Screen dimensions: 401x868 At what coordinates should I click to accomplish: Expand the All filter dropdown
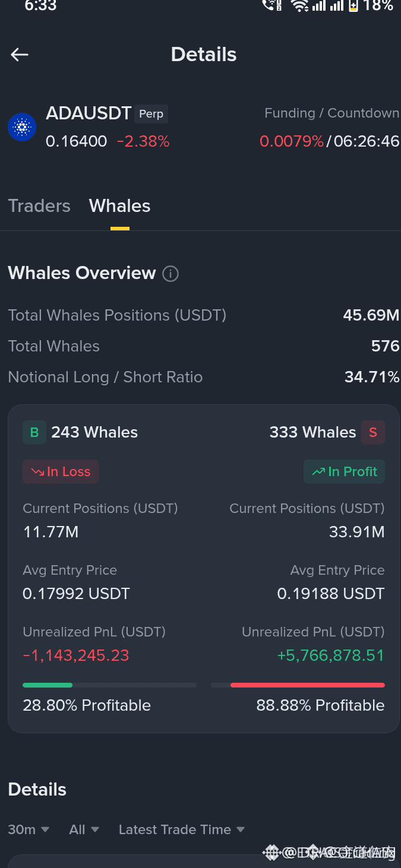coord(84,829)
